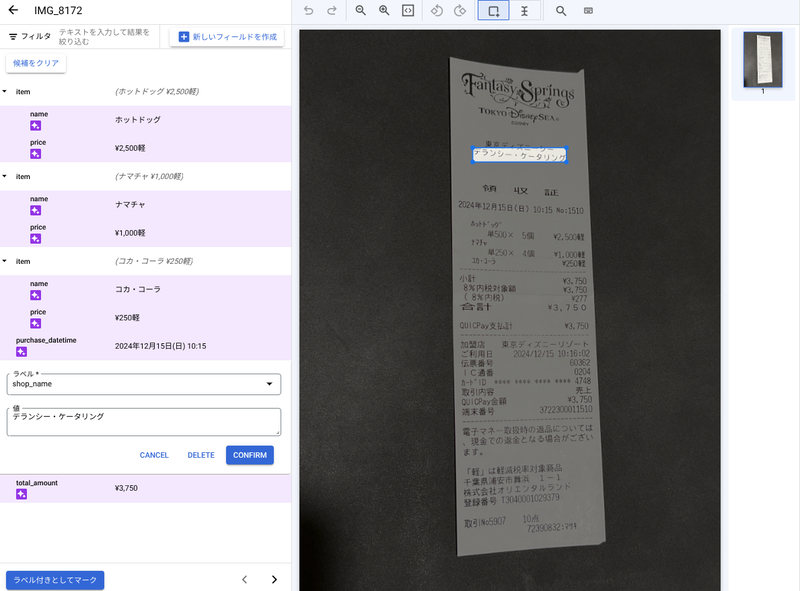Select the total_amount ¥3,750 value

(126, 488)
